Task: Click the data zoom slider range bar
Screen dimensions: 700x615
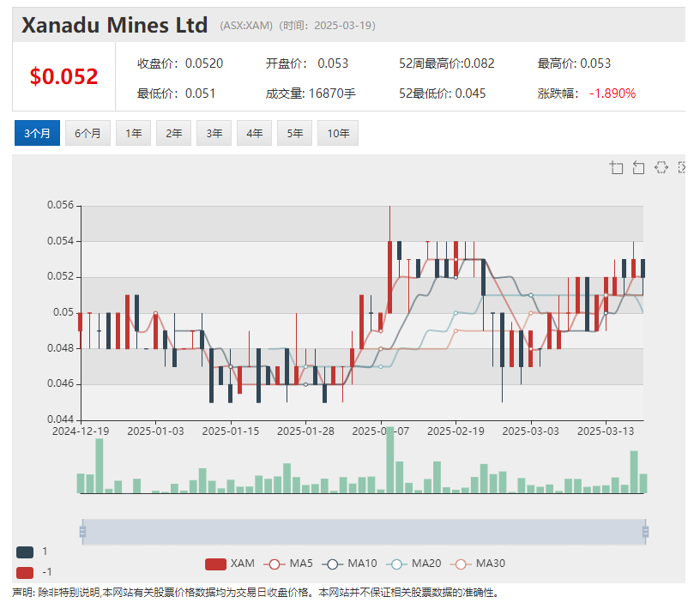Action: [364, 532]
